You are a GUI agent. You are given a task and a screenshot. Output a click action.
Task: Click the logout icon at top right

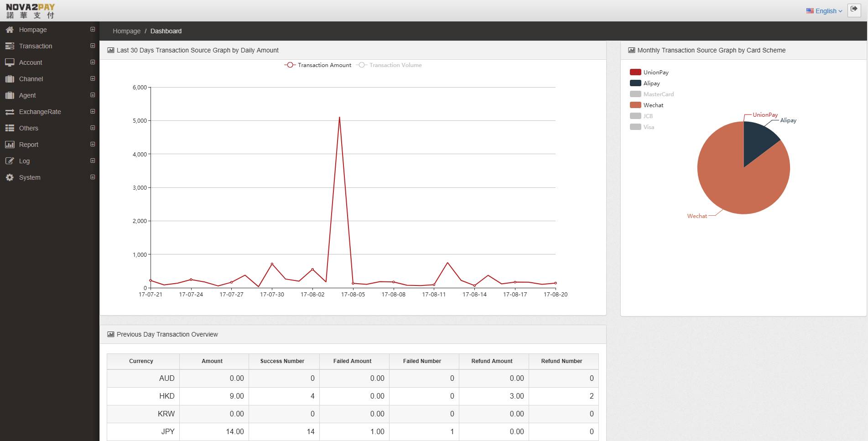tap(854, 10)
